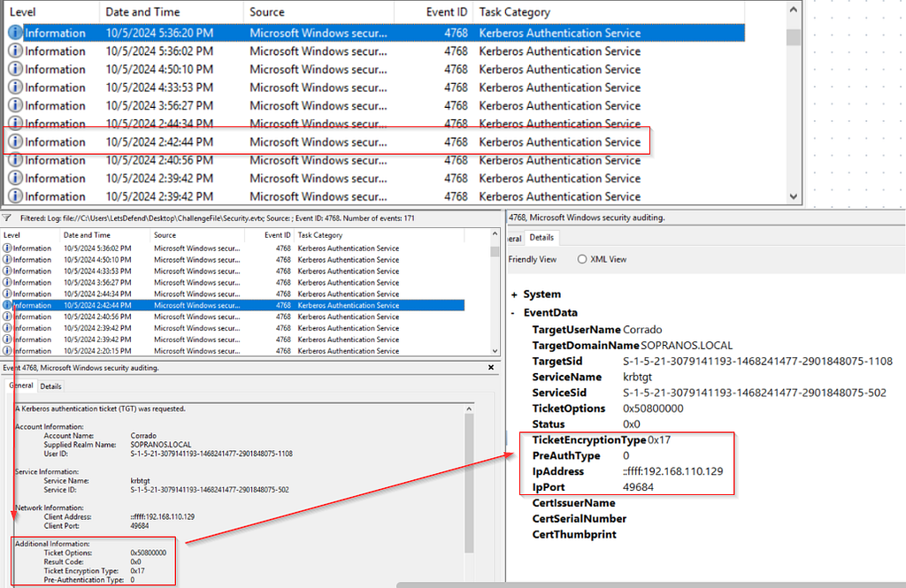Image resolution: width=906 pixels, height=588 pixels.
Task: Click the TargetUserName value Corrado in the details
Action: [642, 330]
